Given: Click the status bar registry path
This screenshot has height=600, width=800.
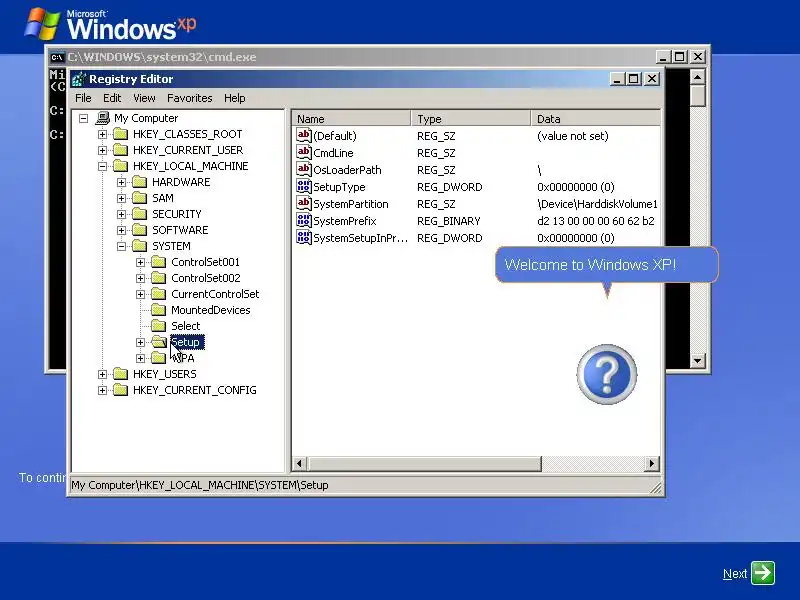Looking at the screenshot, I should click(x=199, y=485).
